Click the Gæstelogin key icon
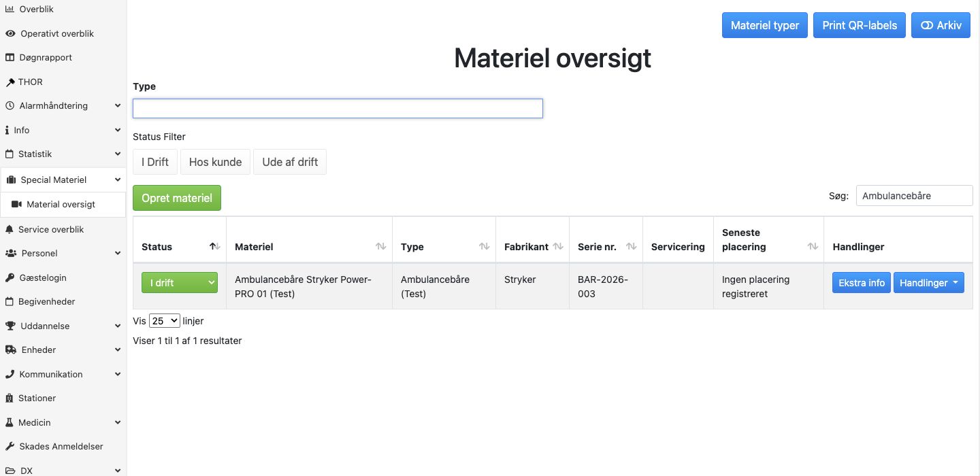The width and height of the screenshot is (980, 476). point(10,277)
